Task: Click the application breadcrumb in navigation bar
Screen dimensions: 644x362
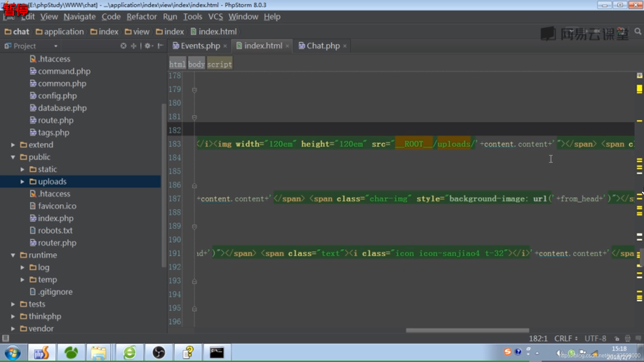Action: pos(60,32)
